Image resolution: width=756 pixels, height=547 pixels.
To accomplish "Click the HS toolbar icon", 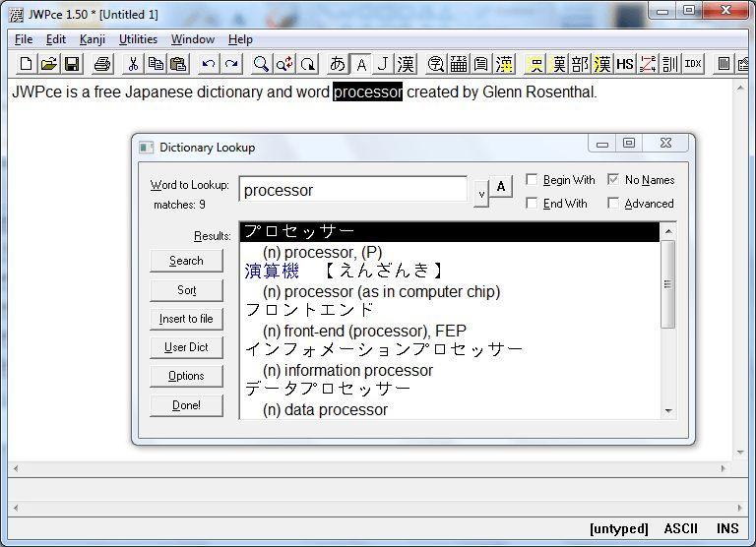I will coord(624,65).
